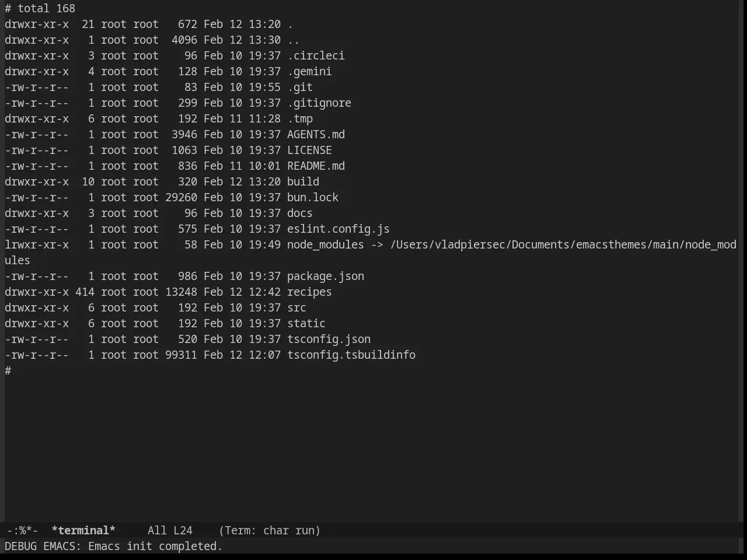Click the tsconfig.tsbuildinfo file name
This screenshot has width=747, height=560.
351,355
